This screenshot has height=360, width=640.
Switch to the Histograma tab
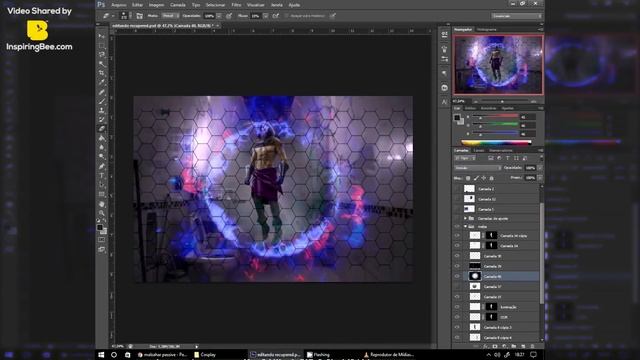[487, 29]
